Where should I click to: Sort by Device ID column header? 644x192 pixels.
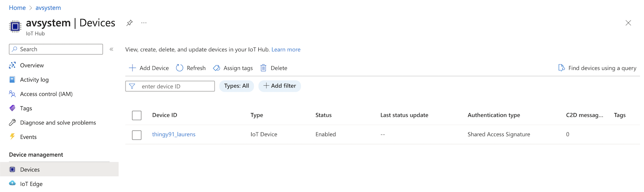click(165, 115)
